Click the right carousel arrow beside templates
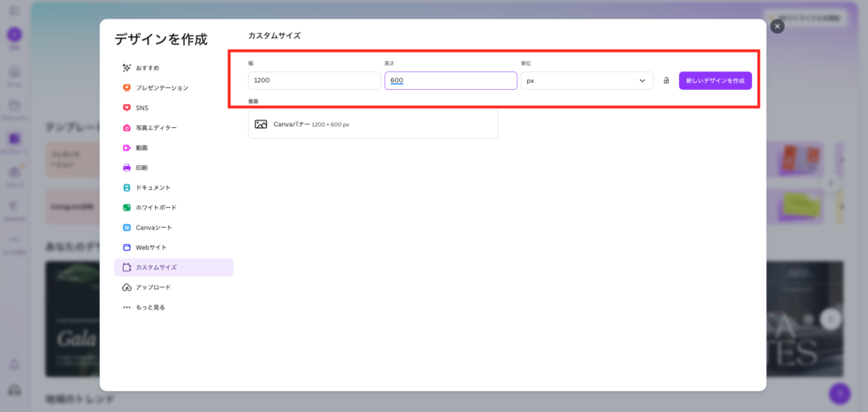 pos(831,182)
